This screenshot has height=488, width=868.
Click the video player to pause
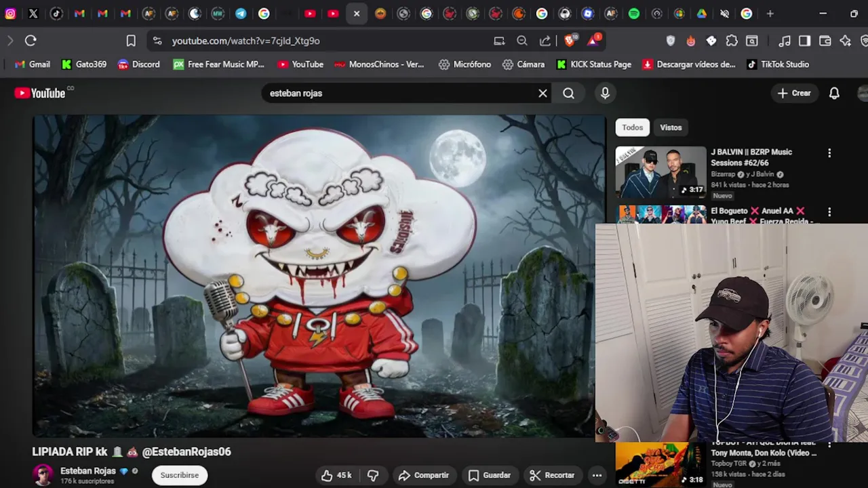click(x=319, y=276)
